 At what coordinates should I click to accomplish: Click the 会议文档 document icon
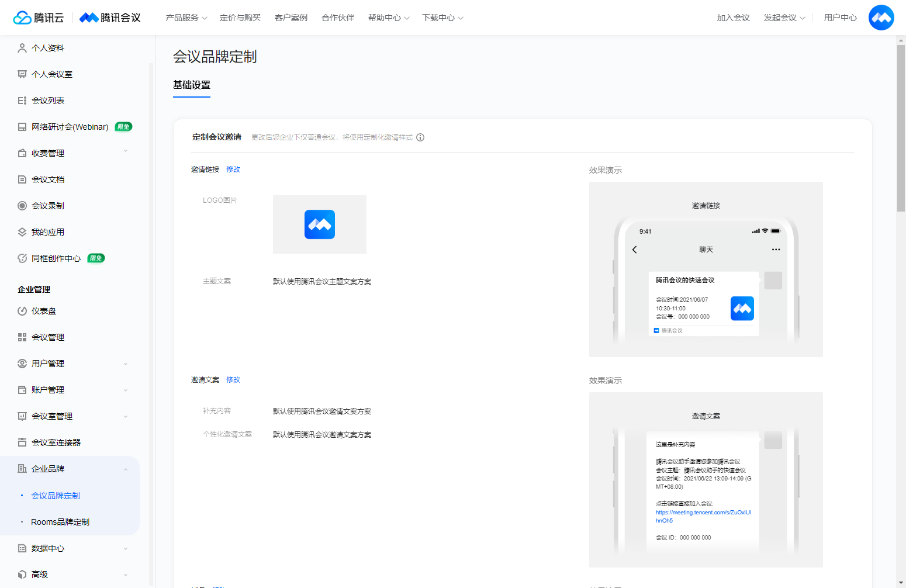(22, 179)
